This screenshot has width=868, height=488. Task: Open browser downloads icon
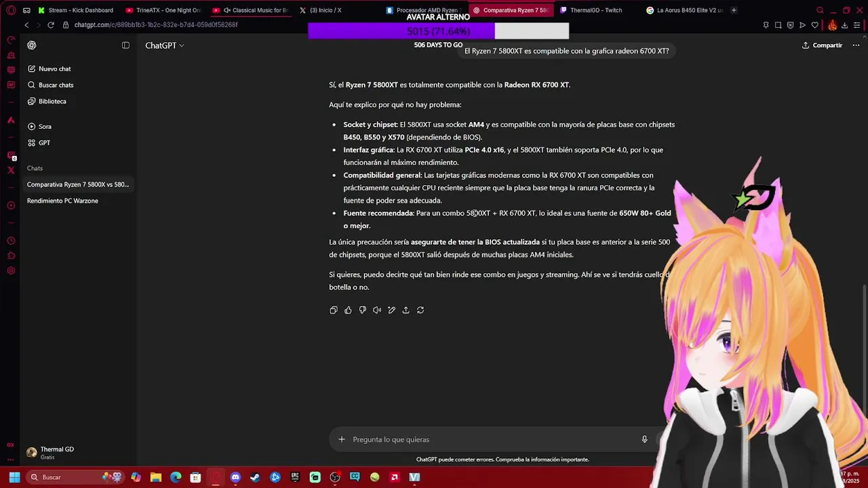tap(844, 25)
